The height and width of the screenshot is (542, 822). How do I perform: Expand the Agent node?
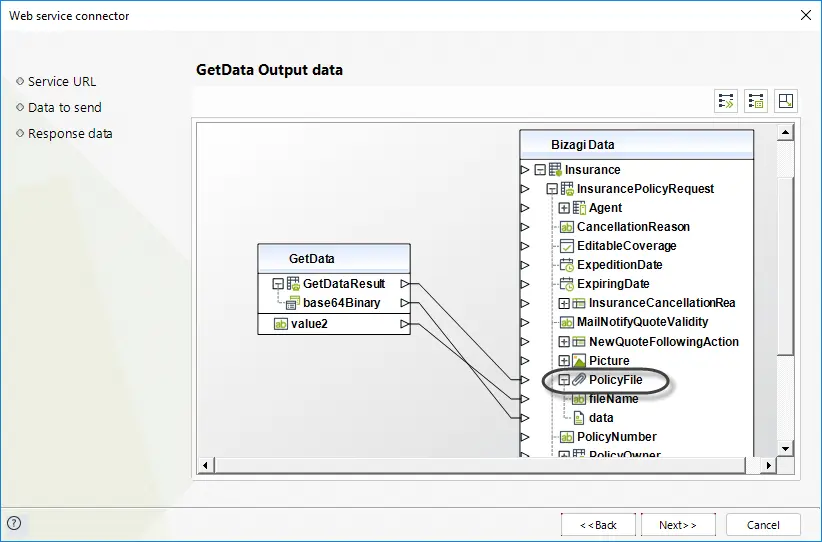[x=564, y=208]
